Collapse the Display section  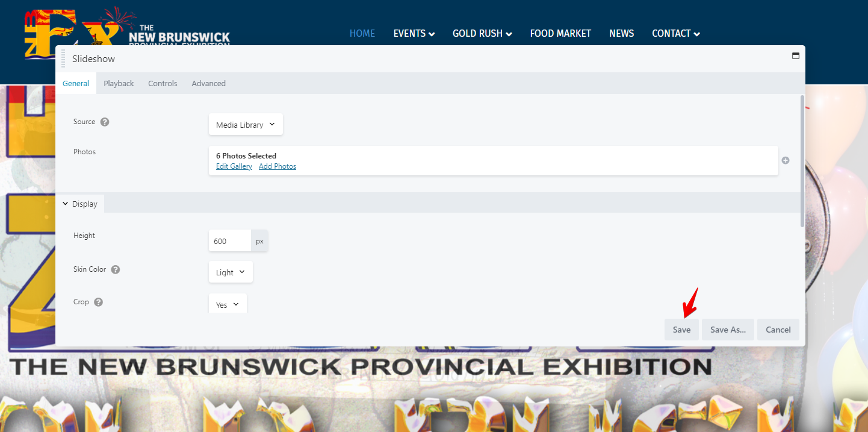tap(79, 204)
